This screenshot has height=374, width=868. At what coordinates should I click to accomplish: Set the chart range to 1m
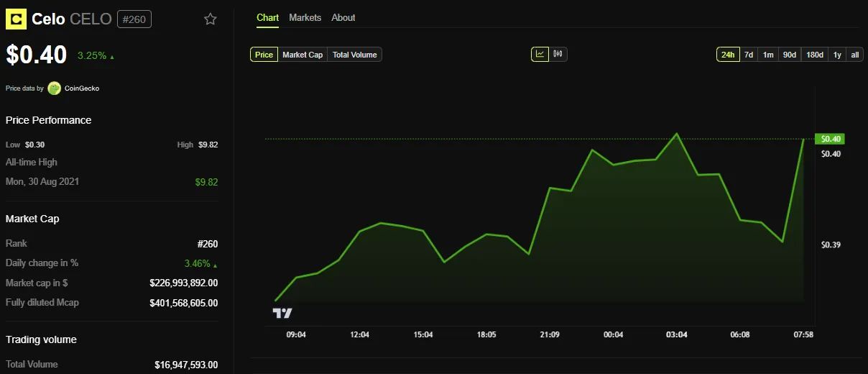768,55
